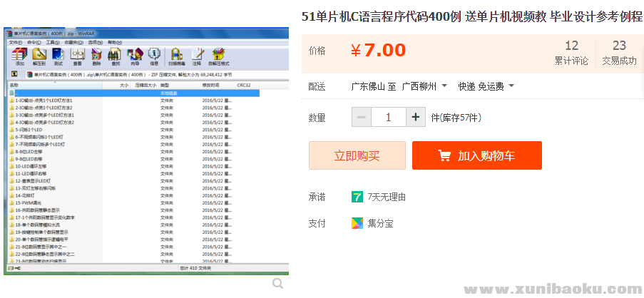The width and height of the screenshot is (644, 298).
Task: Open the 广西柳州 destination dropdown
Action: pyautogui.click(x=424, y=86)
